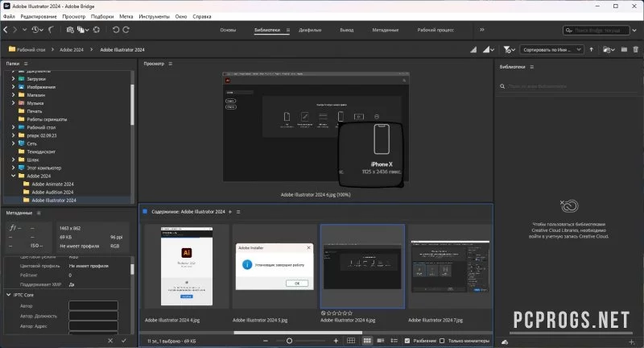644x348 pixels.
Task: Cancel metadata changes with X
Action: click(x=110, y=341)
